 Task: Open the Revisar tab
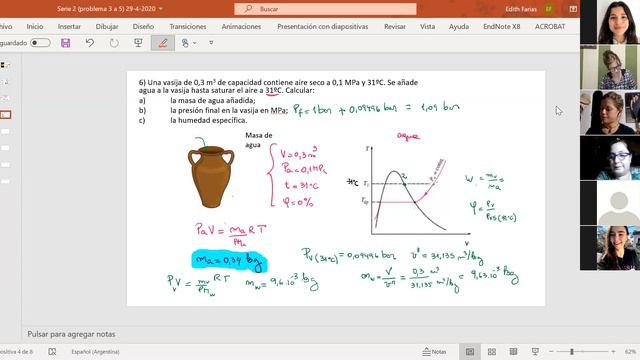tap(395, 27)
